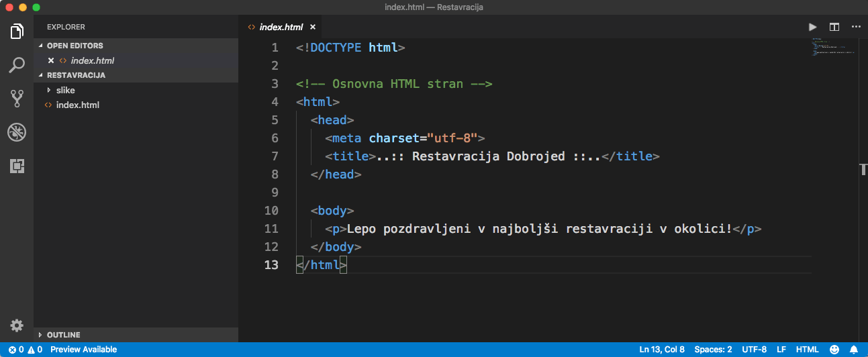The width and height of the screenshot is (868, 357).
Task: Click the green window zoom button
Action: (x=36, y=7)
